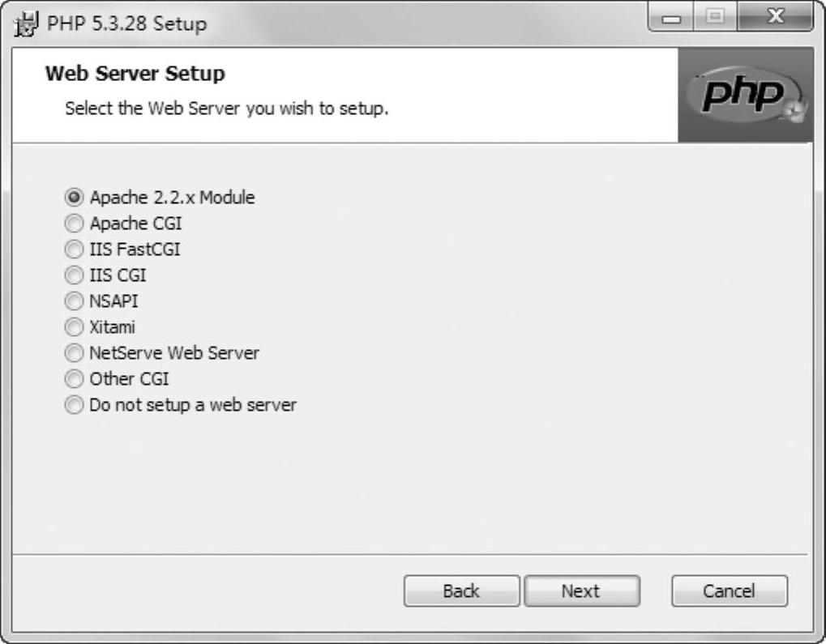826x644 pixels.
Task: Click the Web Server Setup heading
Action: pos(135,75)
